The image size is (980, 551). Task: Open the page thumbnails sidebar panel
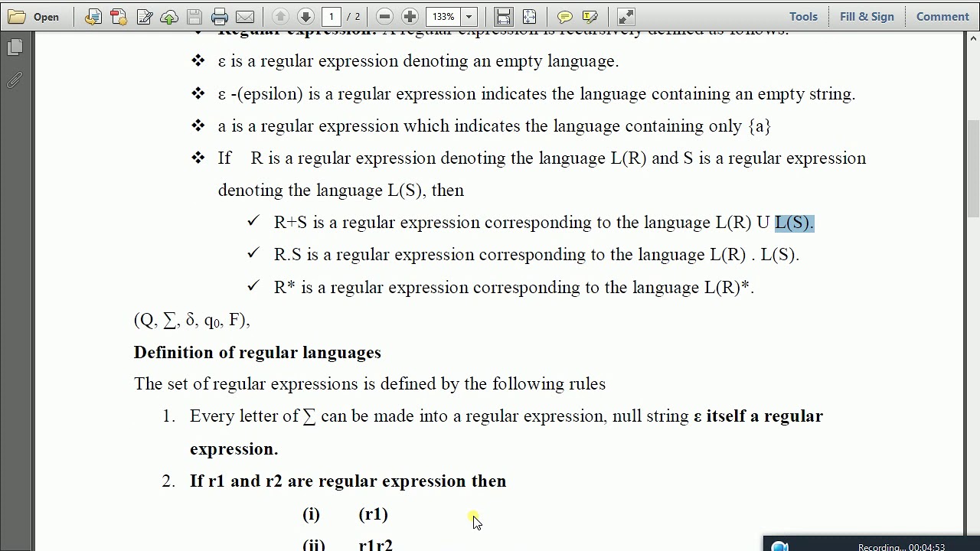click(15, 47)
